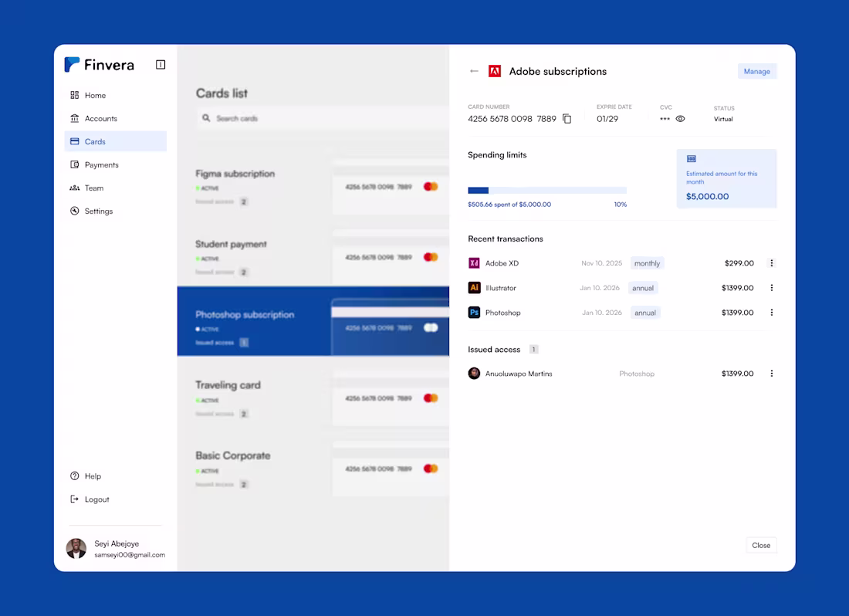Click the Home grid icon
This screenshot has width=849, height=616.
pyautogui.click(x=75, y=95)
